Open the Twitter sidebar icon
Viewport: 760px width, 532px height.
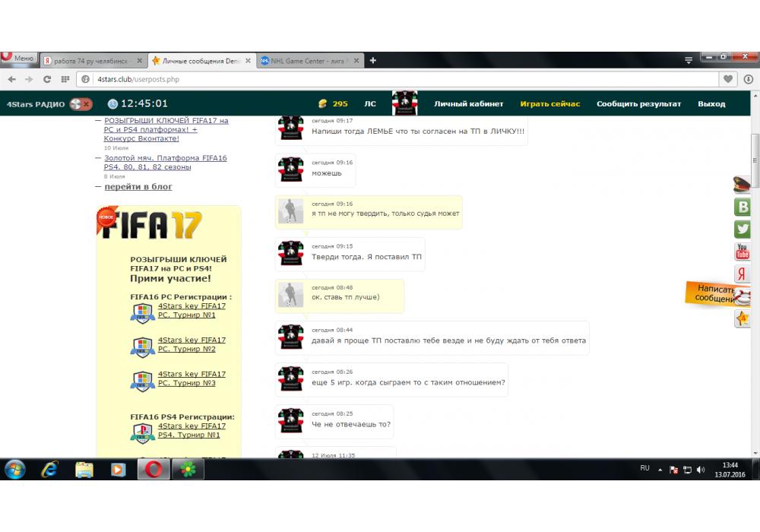(x=743, y=229)
